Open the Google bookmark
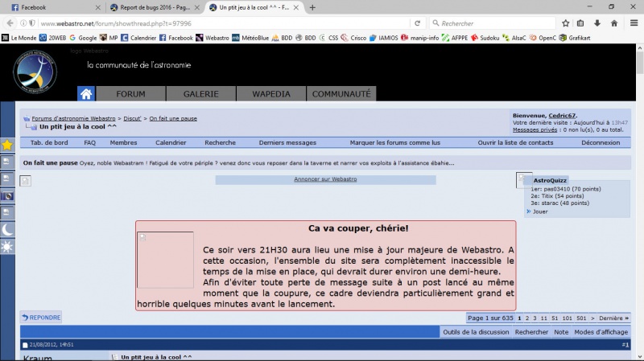644x361 pixels. pos(83,38)
